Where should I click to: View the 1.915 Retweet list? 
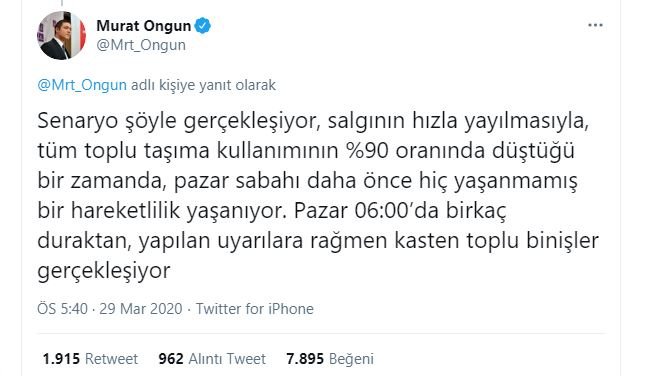tap(90, 359)
